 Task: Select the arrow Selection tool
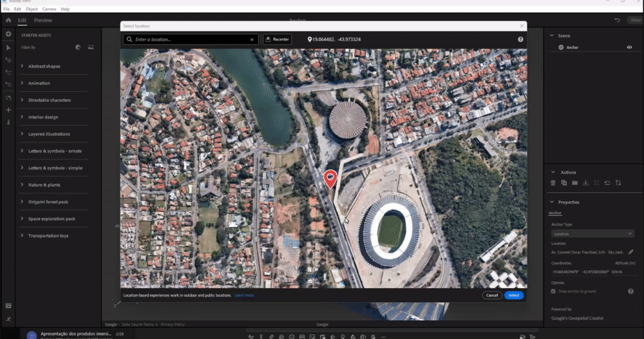point(8,48)
